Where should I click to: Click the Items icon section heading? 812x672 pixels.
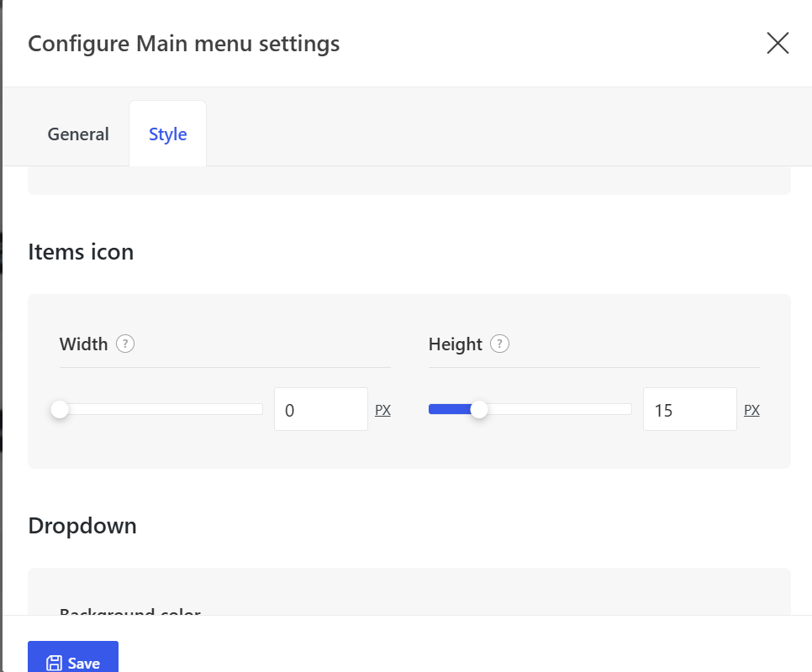click(x=81, y=252)
